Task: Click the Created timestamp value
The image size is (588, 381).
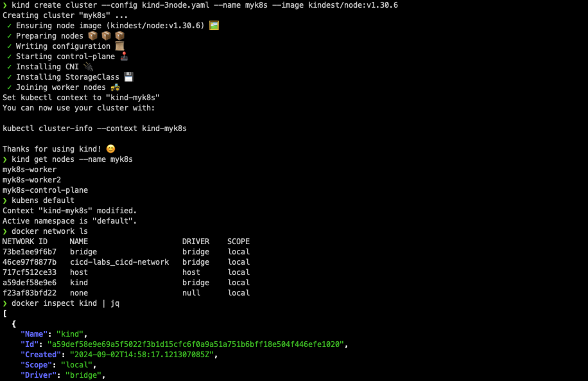Action: coord(142,355)
